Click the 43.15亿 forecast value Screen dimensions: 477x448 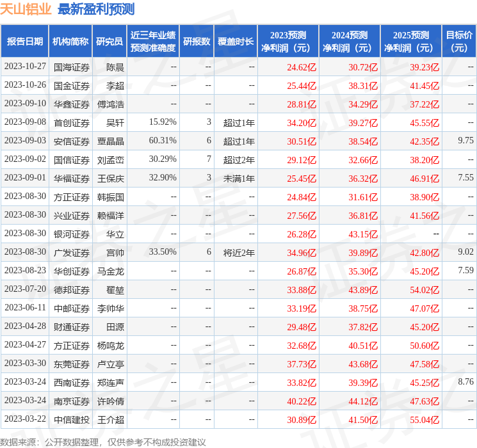point(363,234)
